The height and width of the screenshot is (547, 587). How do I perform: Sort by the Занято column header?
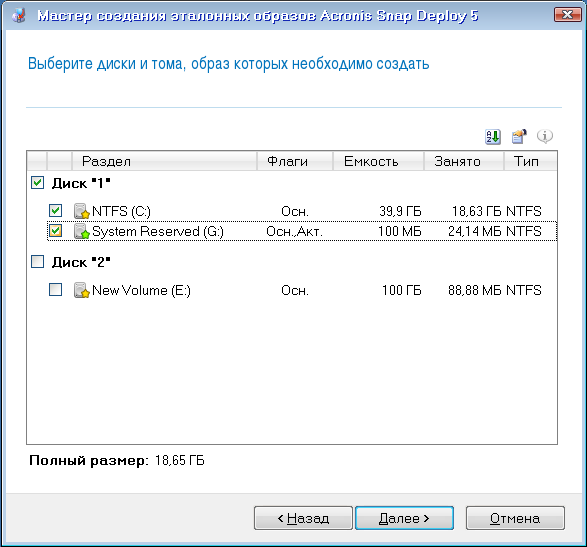[464, 161]
